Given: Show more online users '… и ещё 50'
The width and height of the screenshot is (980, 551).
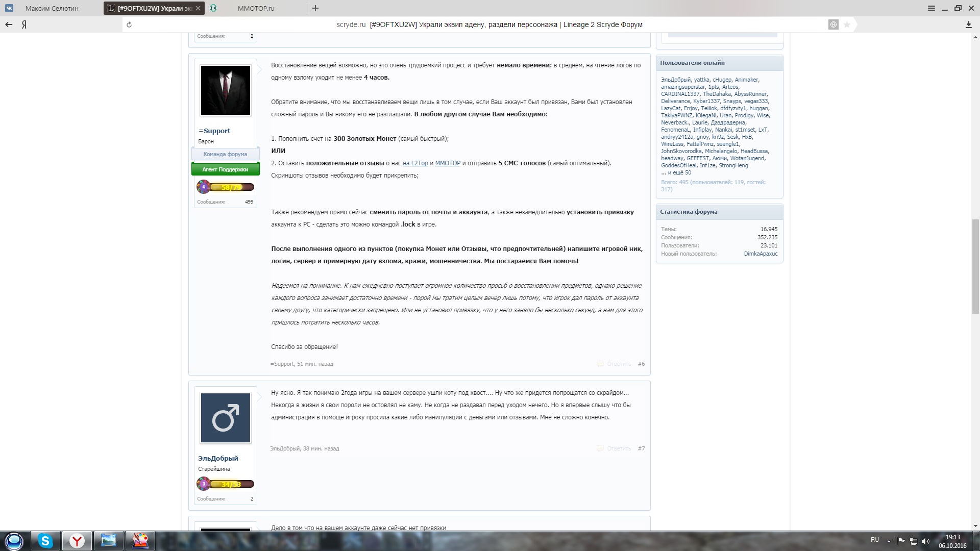Looking at the screenshot, I should coord(676,172).
